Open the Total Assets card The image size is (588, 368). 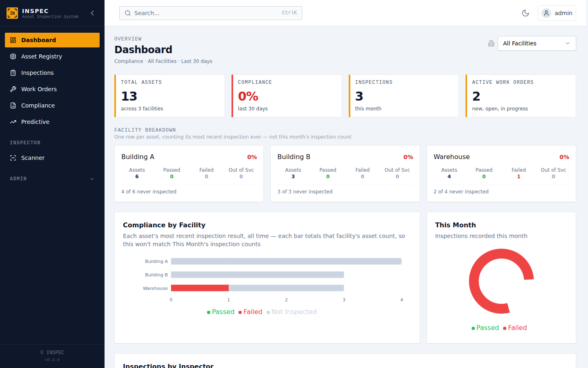point(169,96)
